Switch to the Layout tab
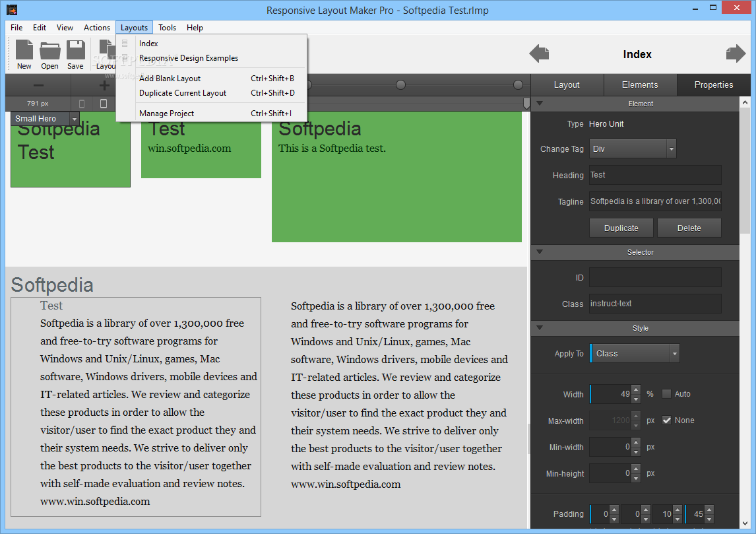Screen dimensions: 756x534 click(567, 85)
